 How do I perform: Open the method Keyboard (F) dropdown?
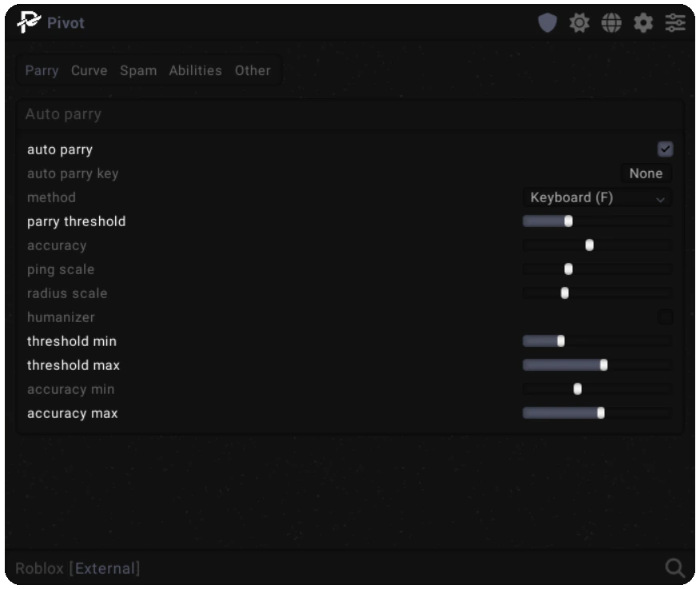(598, 197)
